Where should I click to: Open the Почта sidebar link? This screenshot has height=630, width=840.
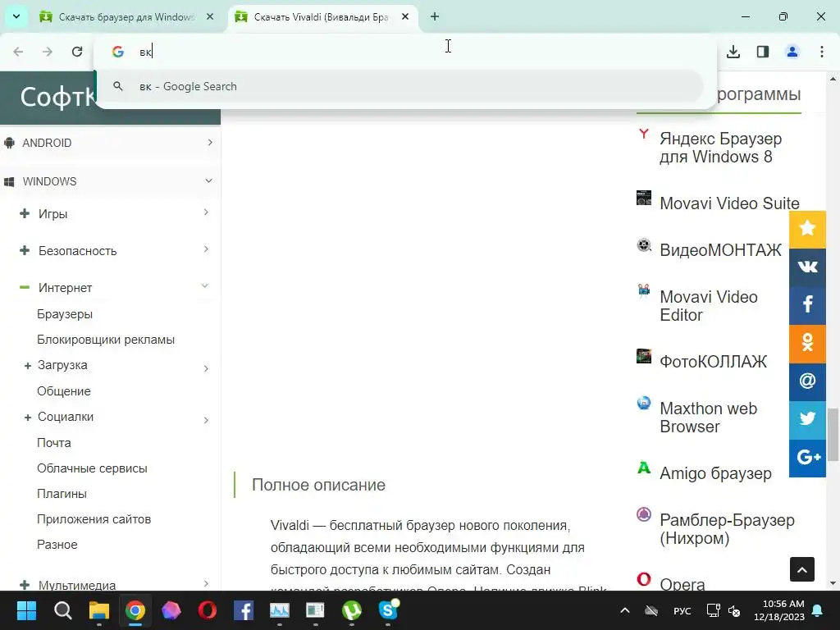coord(53,442)
